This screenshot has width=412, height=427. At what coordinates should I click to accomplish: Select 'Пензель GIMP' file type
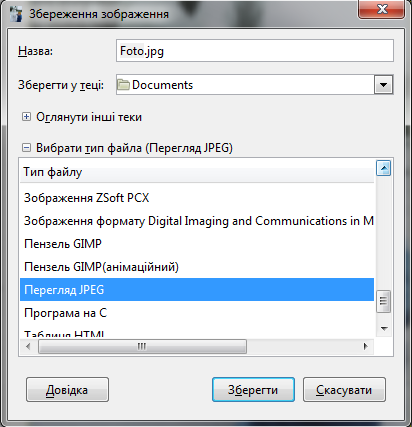point(197,244)
